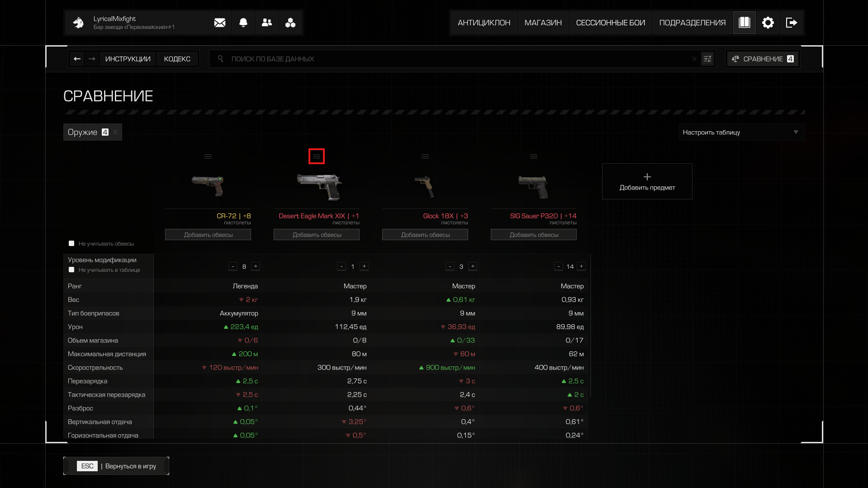Screen dimensions: 868x488
Task: Open the mail envelope icon
Action: pyautogui.click(x=220, y=23)
